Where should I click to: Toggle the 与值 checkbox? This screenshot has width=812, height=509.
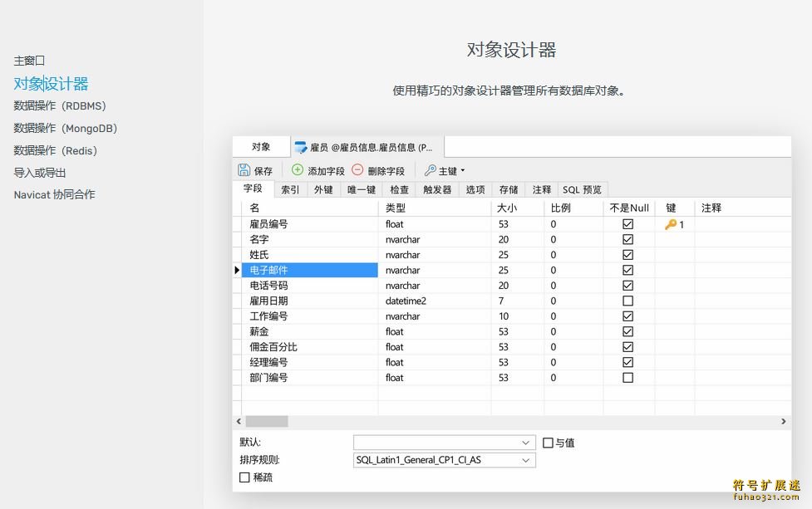pos(548,443)
